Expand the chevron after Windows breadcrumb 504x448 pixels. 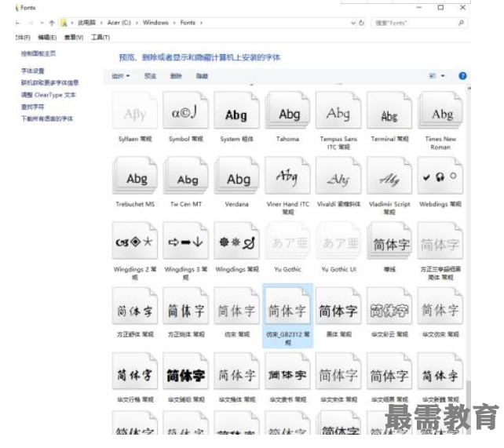pos(174,23)
